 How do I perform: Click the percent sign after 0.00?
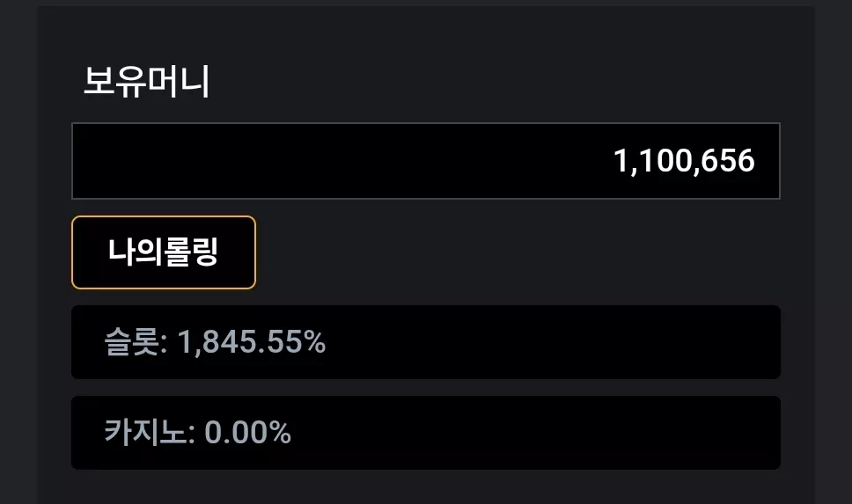tap(280, 433)
